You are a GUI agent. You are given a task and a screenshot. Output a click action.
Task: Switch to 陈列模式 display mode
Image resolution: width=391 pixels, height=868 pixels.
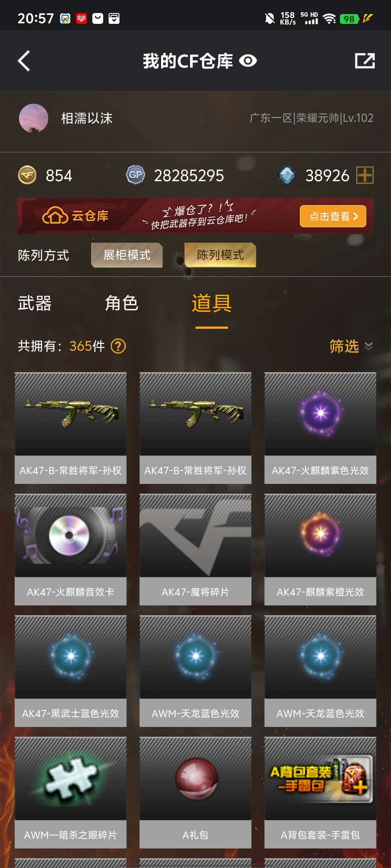(x=220, y=255)
